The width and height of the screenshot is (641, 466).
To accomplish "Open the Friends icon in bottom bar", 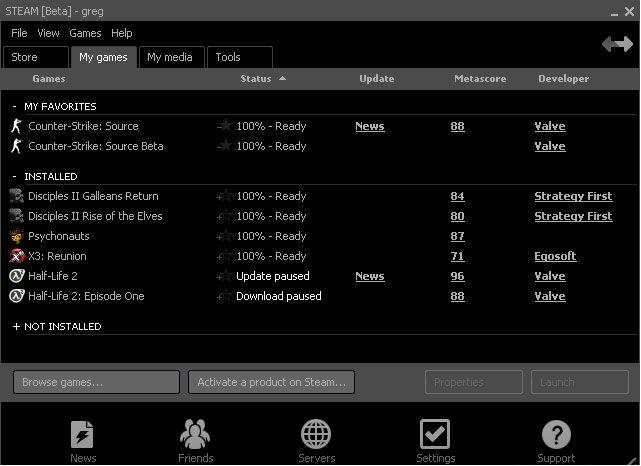I will (195, 435).
